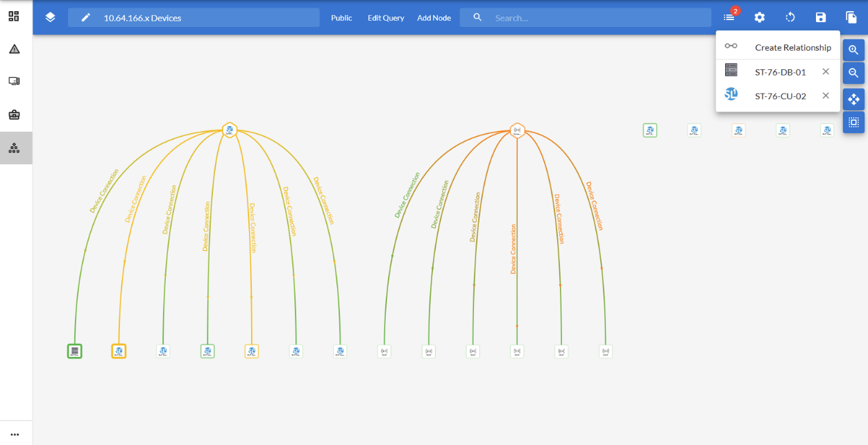This screenshot has height=445, width=868.
Task: Click the zoom in magnifier button
Action: tap(853, 50)
